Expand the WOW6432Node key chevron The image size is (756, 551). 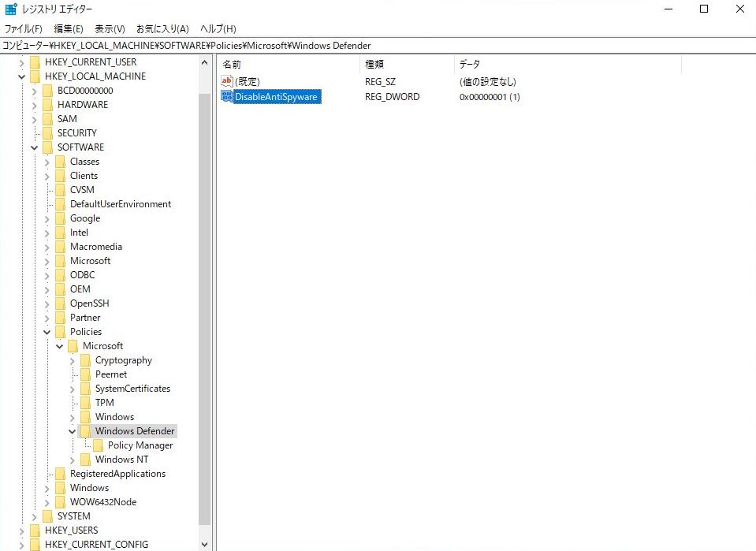(47, 502)
